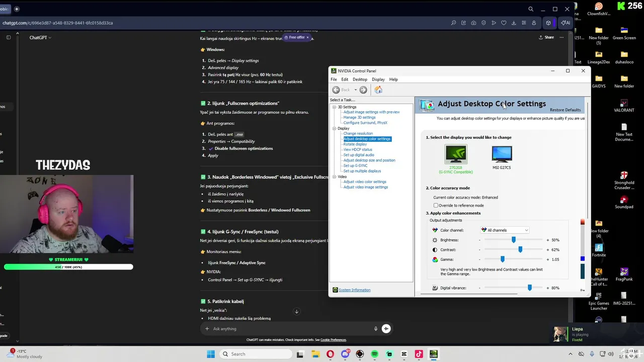Click the browser search magnifier at top
The image size is (644, 362).
tap(531, 9)
